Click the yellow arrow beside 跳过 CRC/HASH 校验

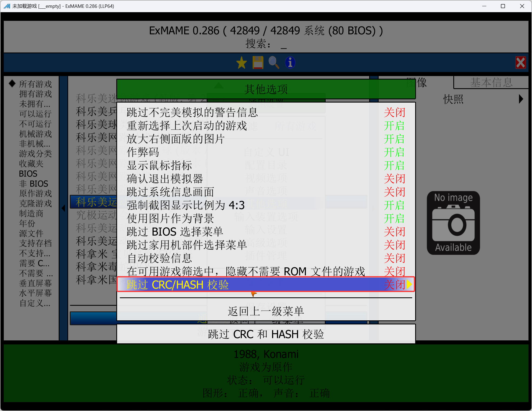[409, 284]
